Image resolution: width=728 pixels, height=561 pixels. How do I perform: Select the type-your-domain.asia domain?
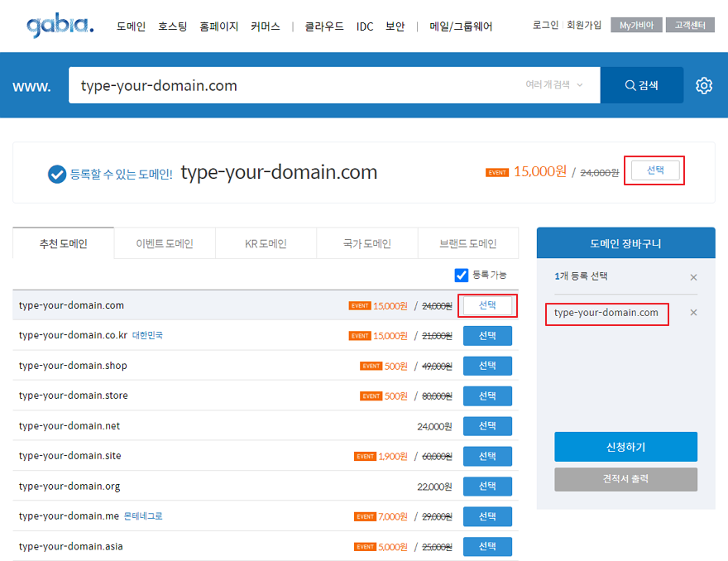tap(487, 547)
